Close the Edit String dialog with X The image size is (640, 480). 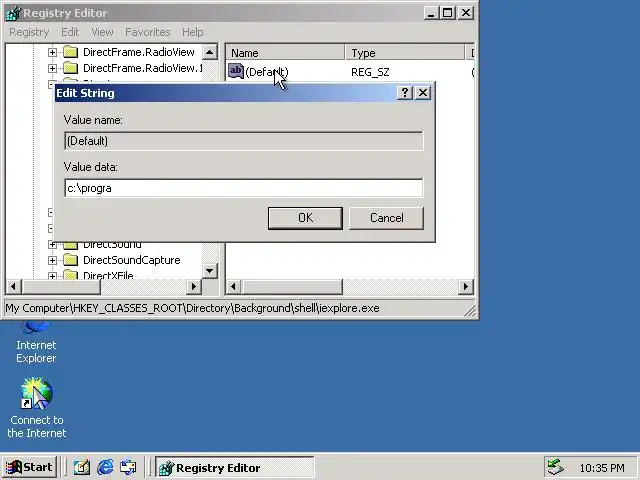tap(423, 93)
